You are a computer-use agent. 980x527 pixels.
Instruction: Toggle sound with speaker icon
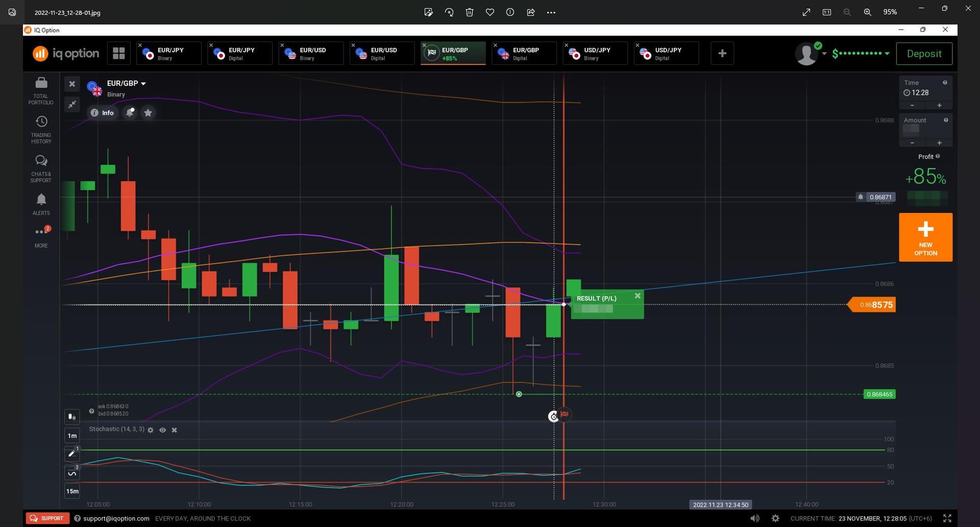(754, 518)
